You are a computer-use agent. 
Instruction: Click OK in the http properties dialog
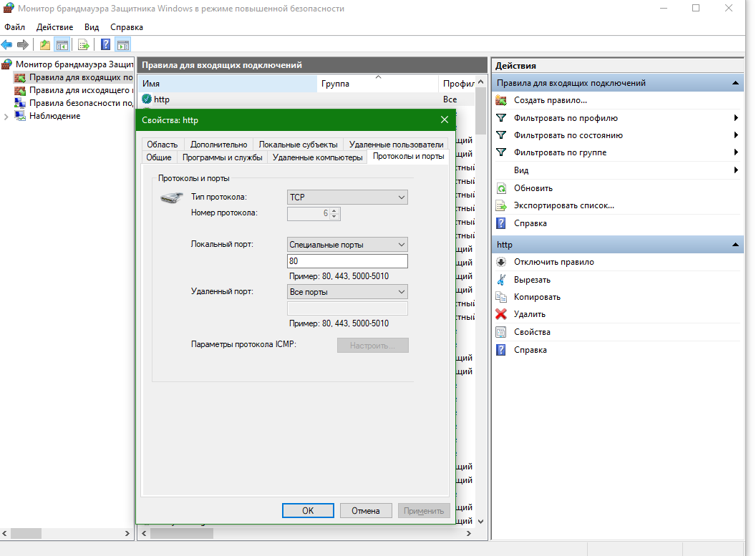[308, 511]
